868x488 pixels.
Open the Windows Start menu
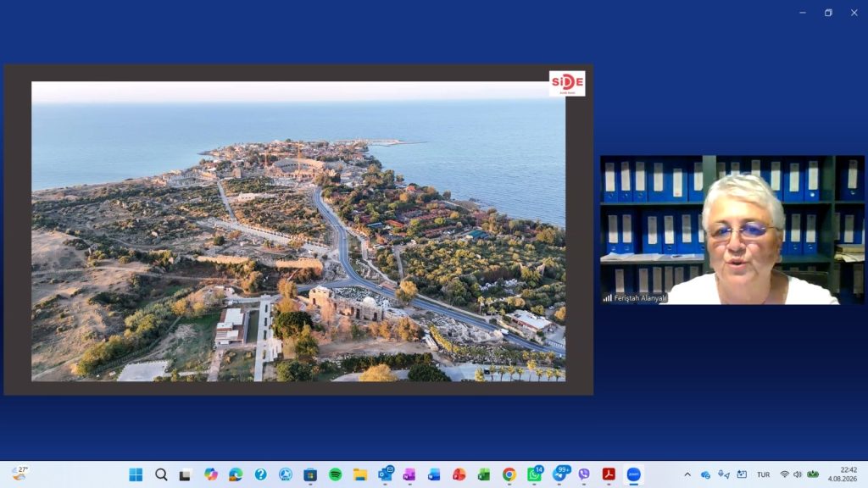[x=136, y=474]
